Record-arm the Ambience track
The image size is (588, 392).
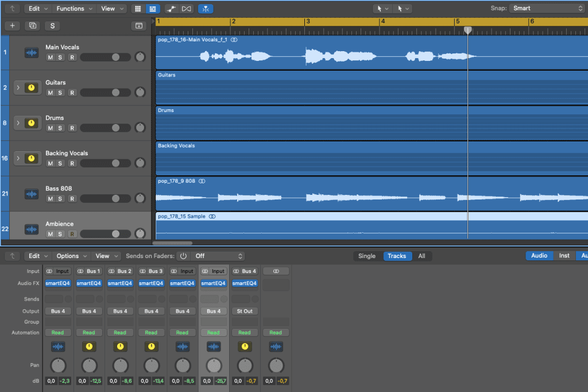click(72, 234)
